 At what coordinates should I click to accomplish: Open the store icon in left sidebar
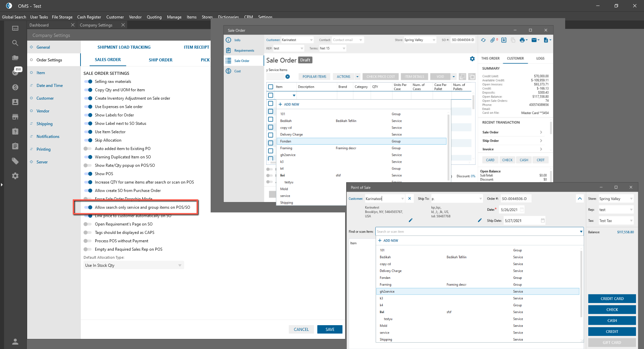(x=15, y=117)
